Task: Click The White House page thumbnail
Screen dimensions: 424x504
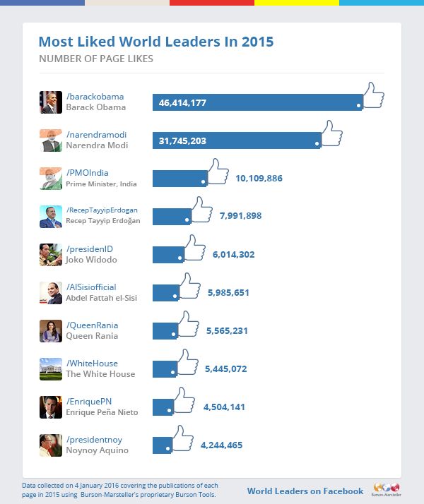Action: pyautogui.click(x=51, y=369)
